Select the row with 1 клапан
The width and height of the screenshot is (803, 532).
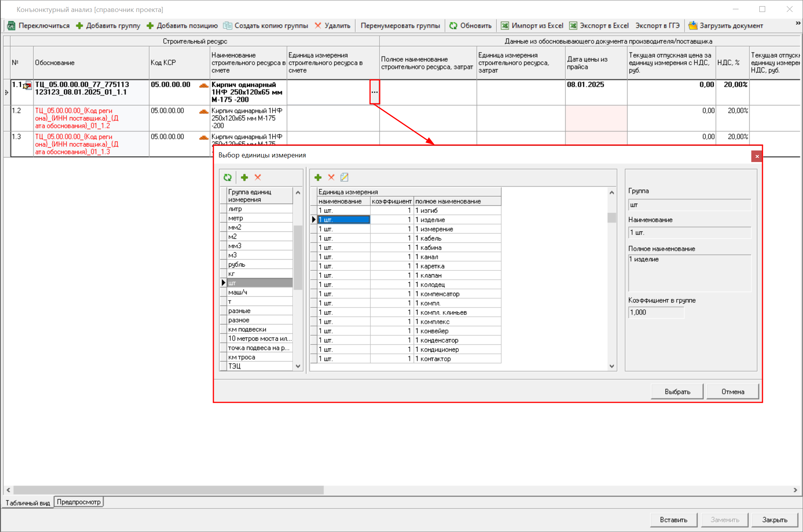click(409, 275)
